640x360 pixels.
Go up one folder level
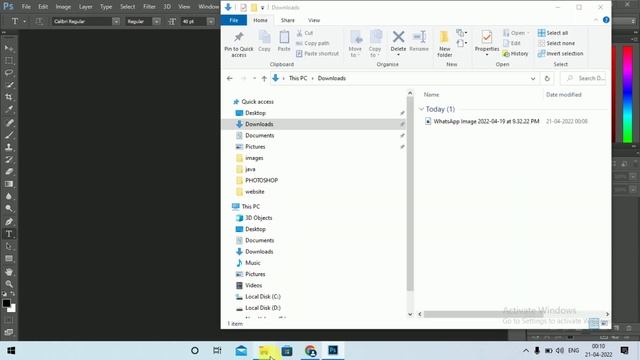(264, 78)
